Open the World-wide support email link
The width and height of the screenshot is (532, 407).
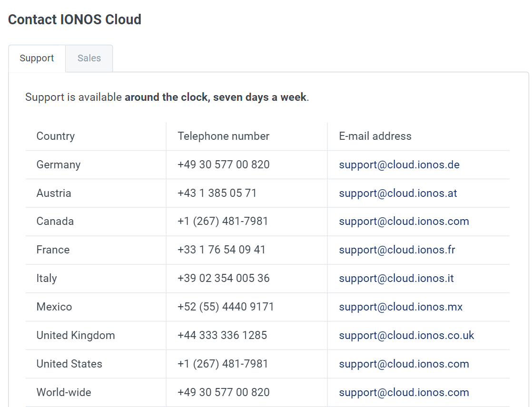pos(404,392)
